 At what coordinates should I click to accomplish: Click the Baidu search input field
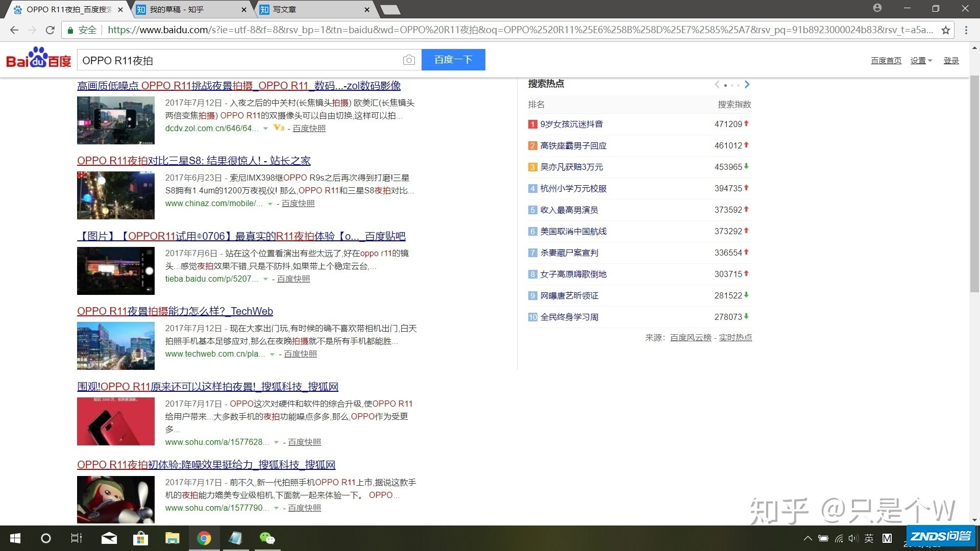[240, 60]
